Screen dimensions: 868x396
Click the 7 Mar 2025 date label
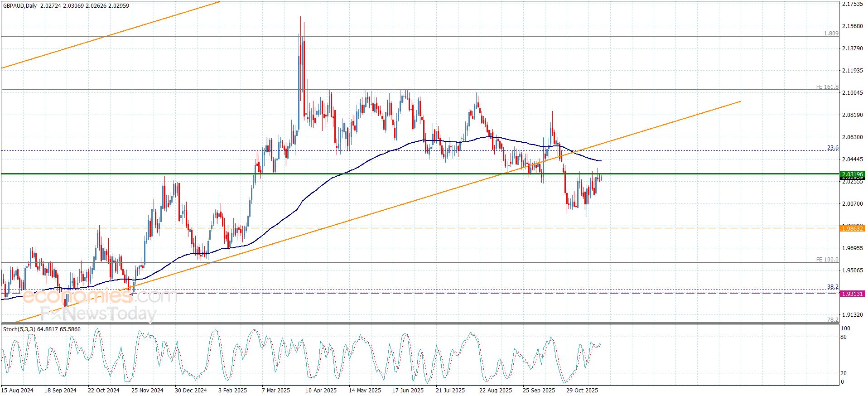click(x=276, y=391)
